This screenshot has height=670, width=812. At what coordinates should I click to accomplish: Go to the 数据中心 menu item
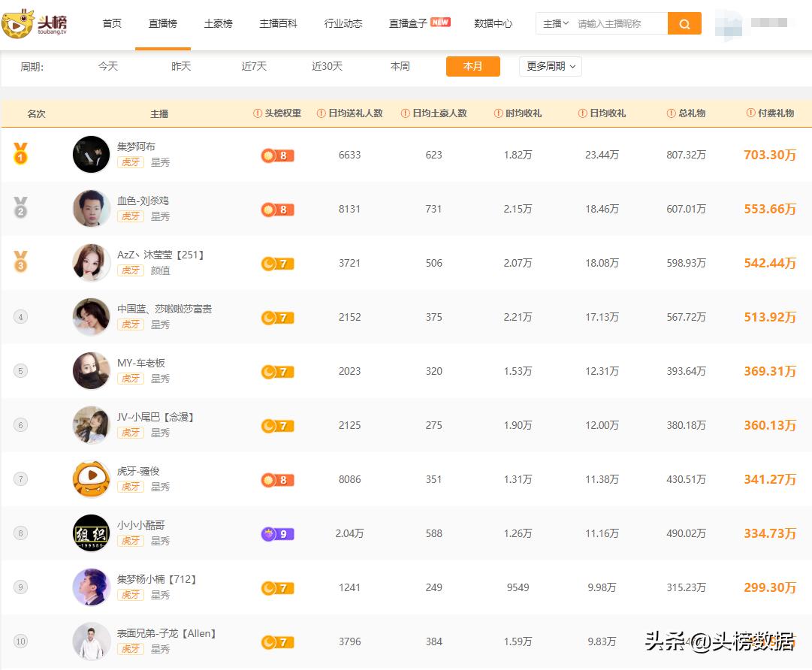pyautogui.click(x=493, y=24)
